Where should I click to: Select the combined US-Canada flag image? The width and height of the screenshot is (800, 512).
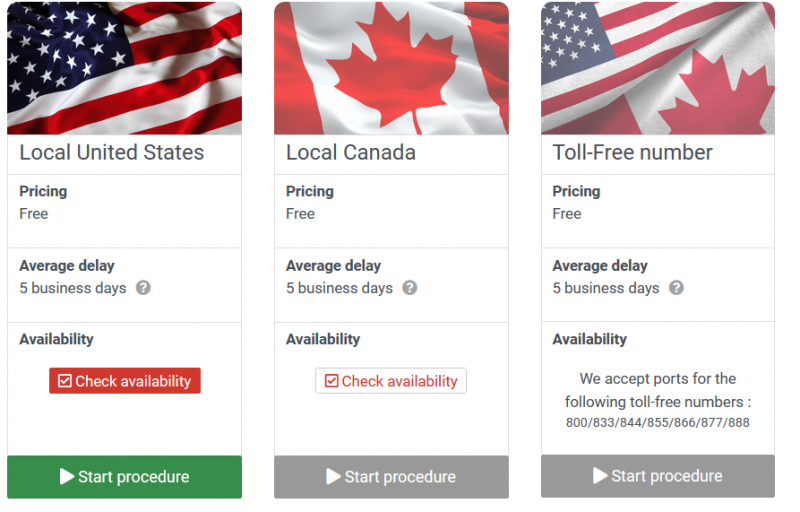[658, 68]
